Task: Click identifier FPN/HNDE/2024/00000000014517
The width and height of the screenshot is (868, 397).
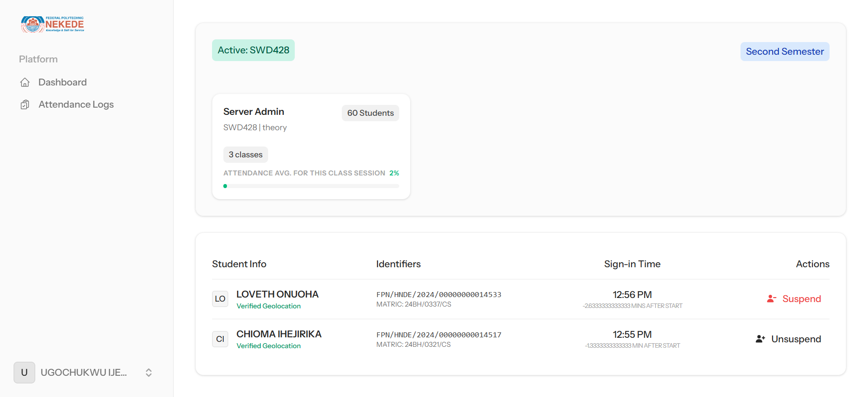Action: pyautogui.click(x=439, y=335)
